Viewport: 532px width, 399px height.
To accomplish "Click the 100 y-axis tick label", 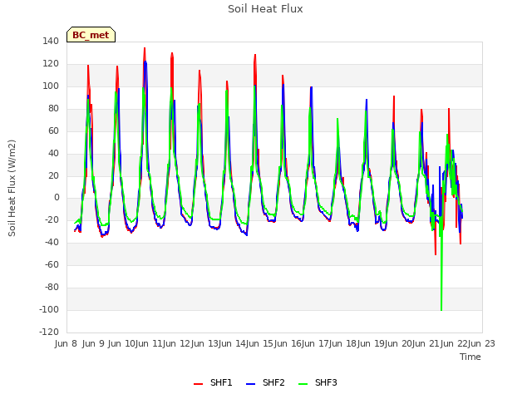I will point(51,86).
